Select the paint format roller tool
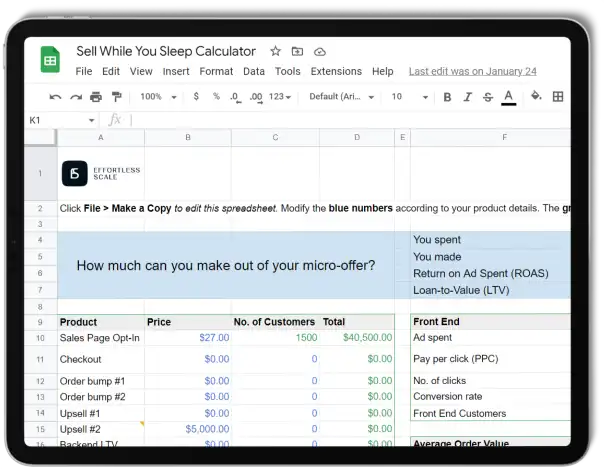This screenshot has width=605, height=470. tap(116, 97)
